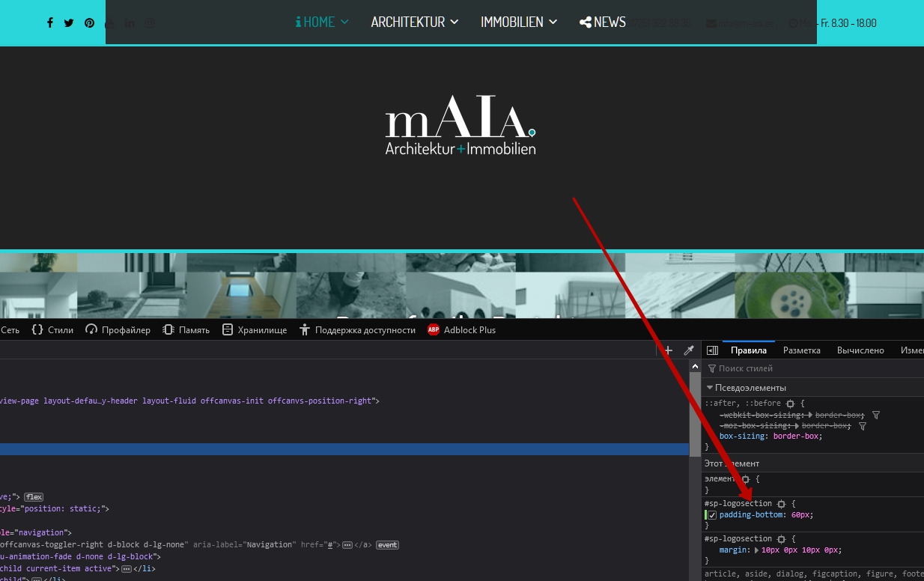Open the Facebook social icon link
The width and height of the screenshot is (924, 581).
(x=50, y=22)
